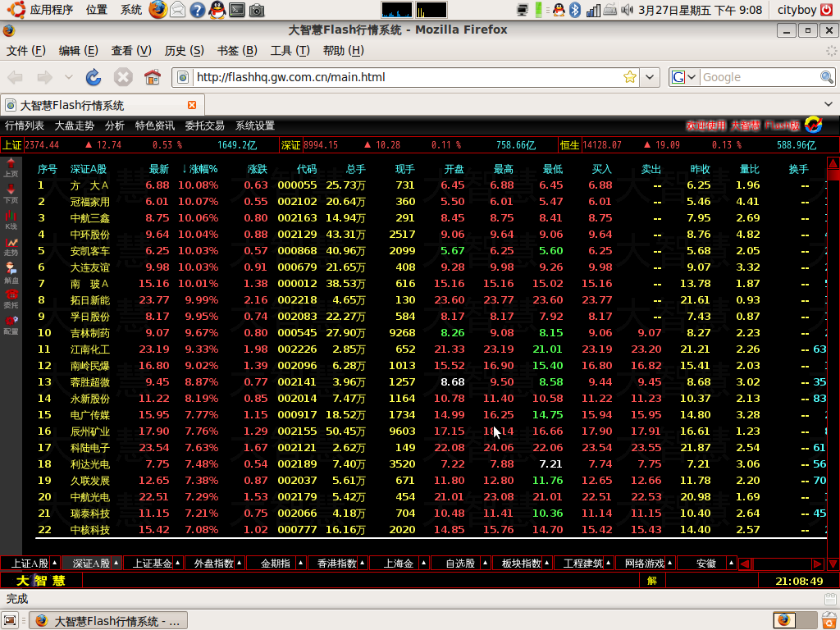This screenshot has height=630, width=840.
Task: Open the 行情列表 menu
Action: tap(24, 126)
